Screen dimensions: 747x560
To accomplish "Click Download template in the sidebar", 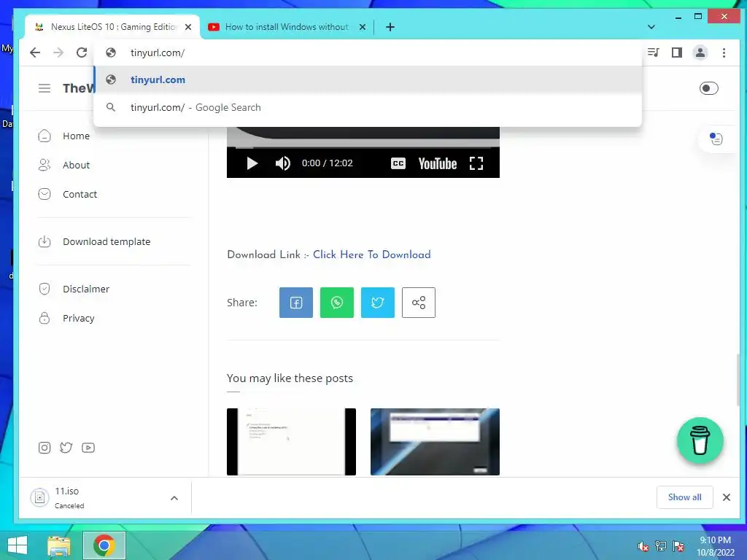I will point(107,242).
